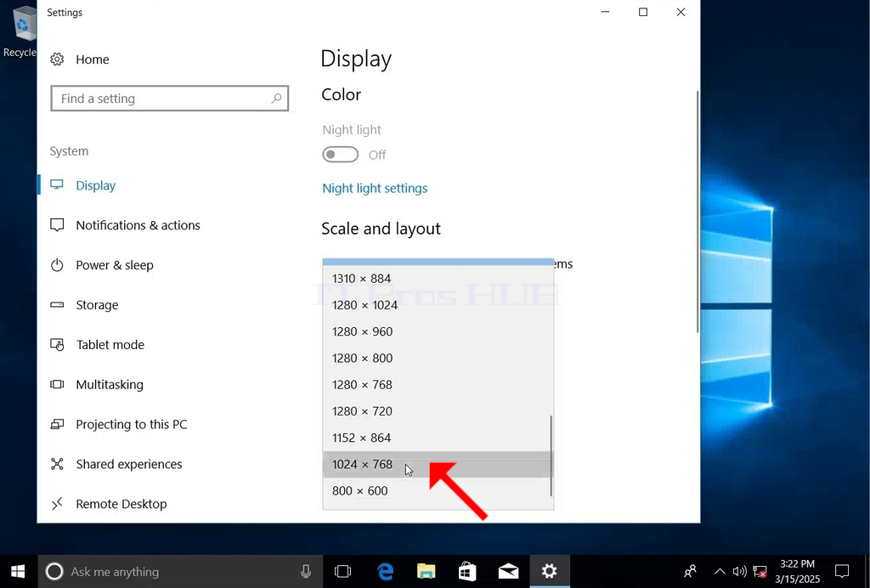
Task: Select 1024 × 768 resolution
Action: tap(438, 464)
